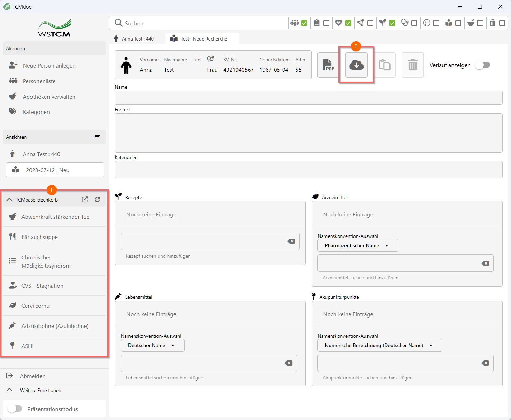511x420 pixels.
Task: Enable Präsentationsmodus switch
Action: [x=15, y=409]
